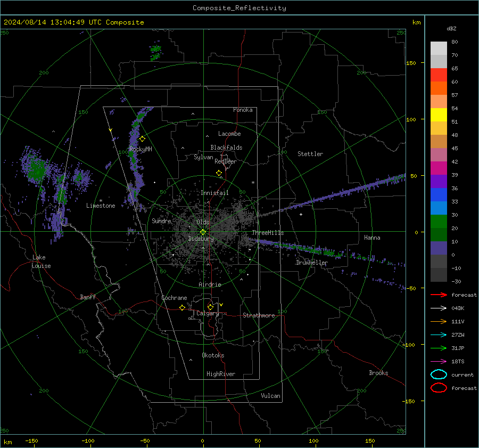Viewport: 479px width, 448px height.
Task: Click the Sundre city label
Action: click(x=161, y=221)
